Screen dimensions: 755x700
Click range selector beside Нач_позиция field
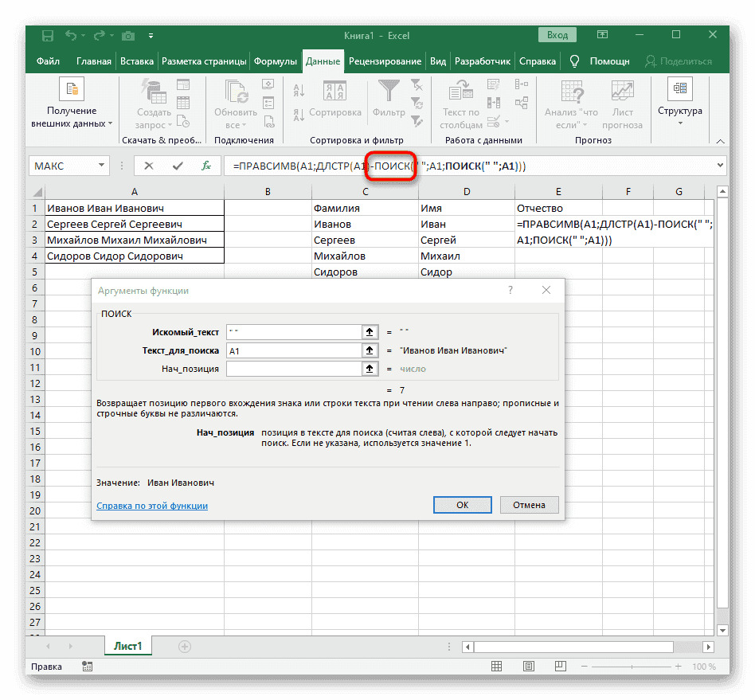[370, 369]
